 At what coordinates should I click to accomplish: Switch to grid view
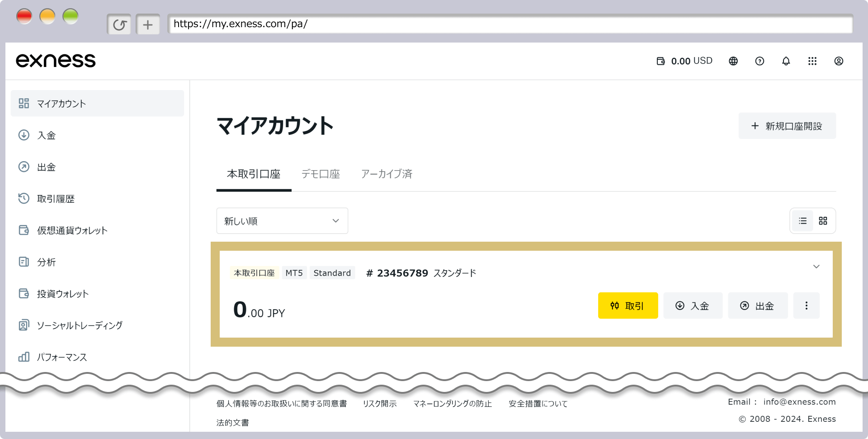[823, 221]
